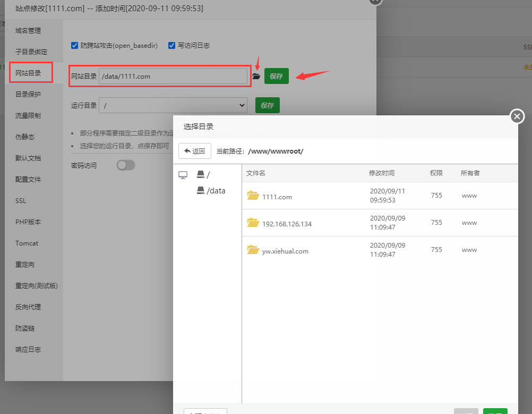
Task: Open 配置文件 tab
Action: pyautogui.click(x=28, y=179)
